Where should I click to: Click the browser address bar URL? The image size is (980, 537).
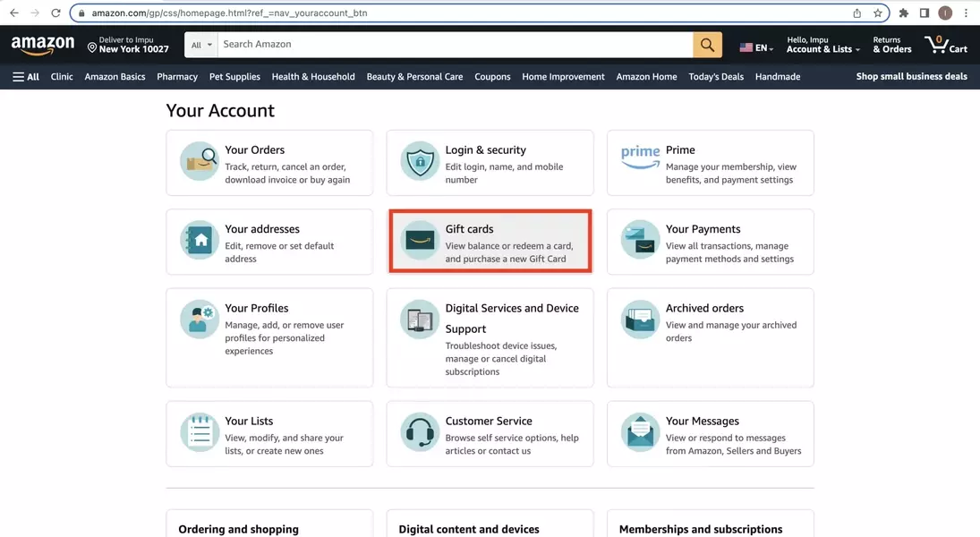point(229,13)
